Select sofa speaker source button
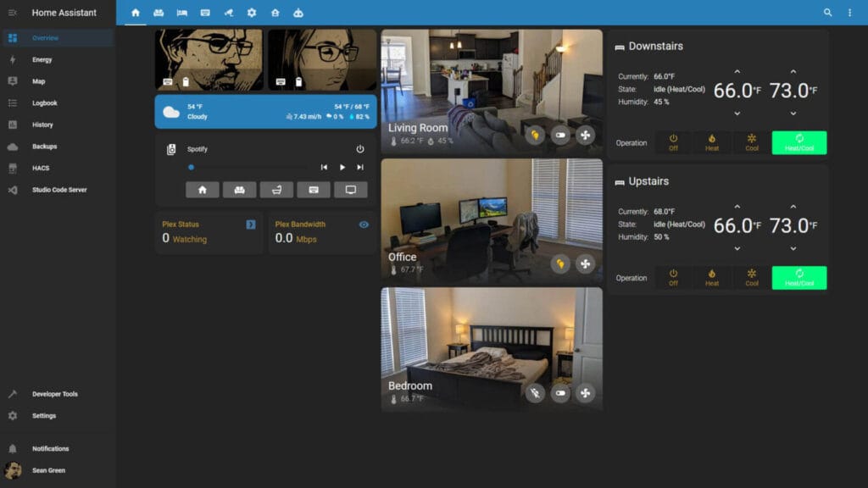Viewport: 868px width, 488px height. click(239, 190)
